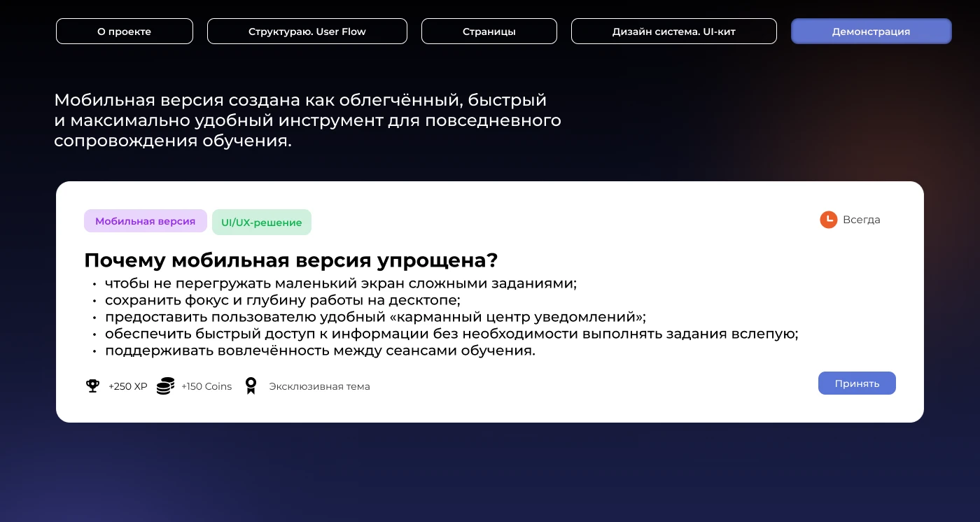Screen dimensions: 980x522
Task: Expand the Структураю. User Flow section
Action: 307,31
